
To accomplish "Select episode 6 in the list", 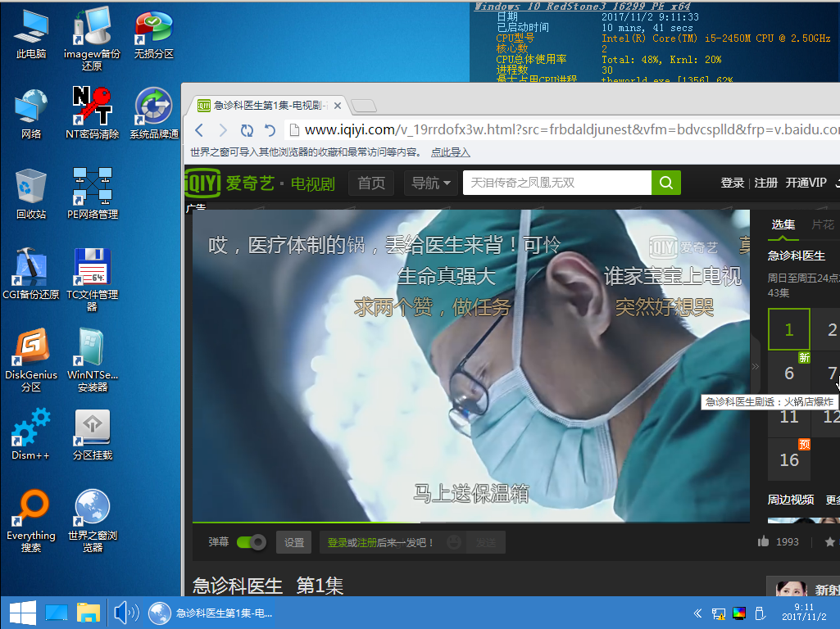I will [789, 373].
